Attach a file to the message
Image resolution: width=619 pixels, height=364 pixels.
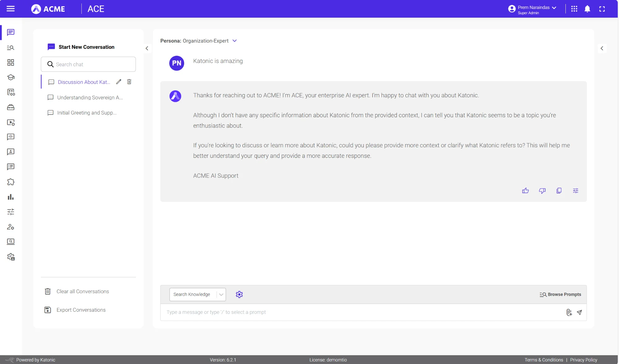[x=569, y=312]
